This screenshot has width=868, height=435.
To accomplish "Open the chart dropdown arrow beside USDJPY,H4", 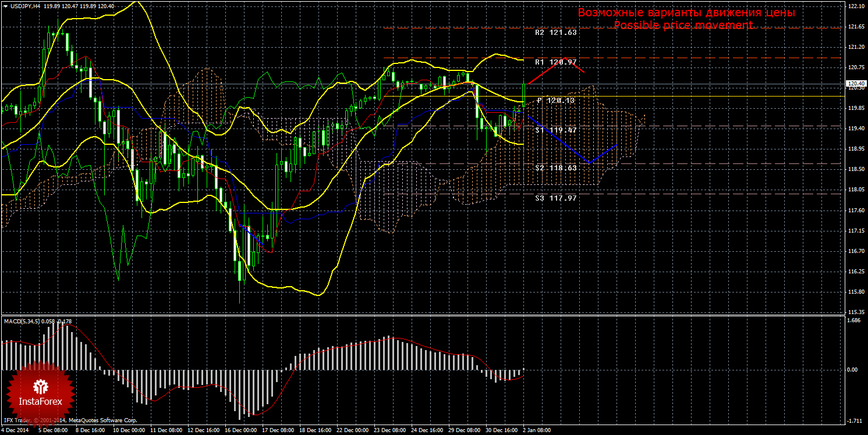I will tap(5, 6).
